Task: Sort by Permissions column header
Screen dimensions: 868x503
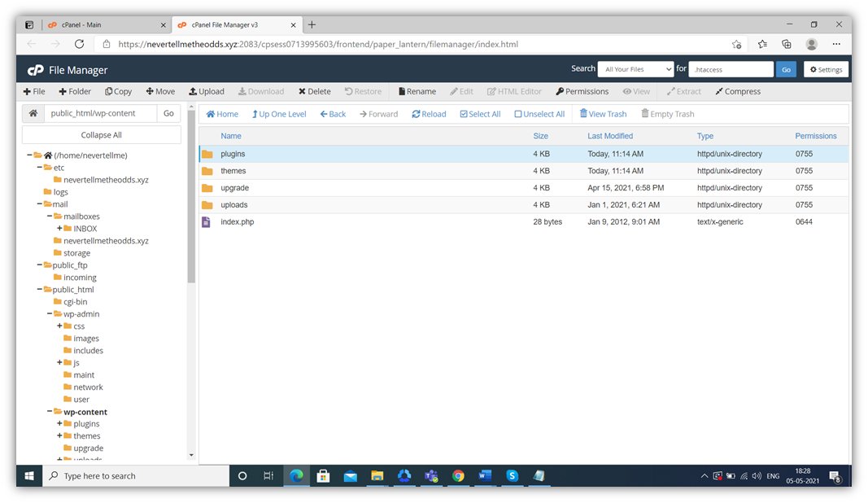Action: point(815,136)
